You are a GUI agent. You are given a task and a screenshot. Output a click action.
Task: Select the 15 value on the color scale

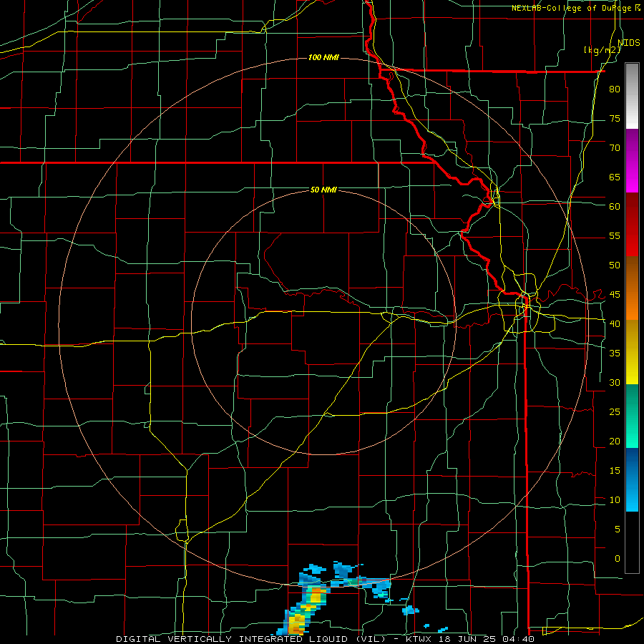coord(615,471)
